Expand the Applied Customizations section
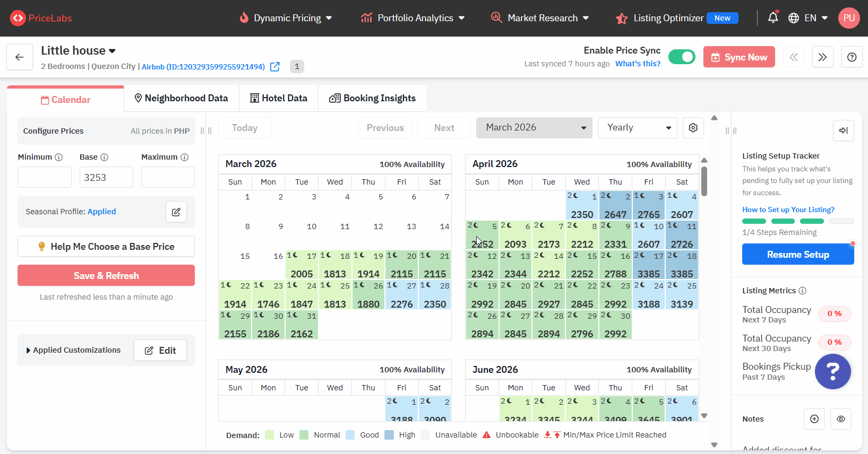This screenshot has height=454, width=868. (x=73, y=350)
